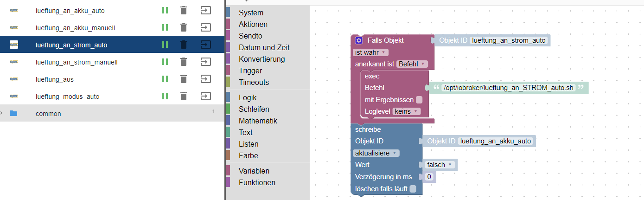Screen dimensions: 644x200
Task: Pause the lueftung_an_akku_auto script
Action: [x=165, y=10]
